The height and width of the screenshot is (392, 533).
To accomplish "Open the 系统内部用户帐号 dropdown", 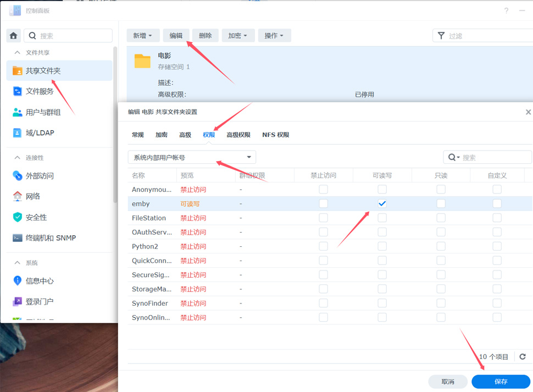I will (x=192, y=157).
